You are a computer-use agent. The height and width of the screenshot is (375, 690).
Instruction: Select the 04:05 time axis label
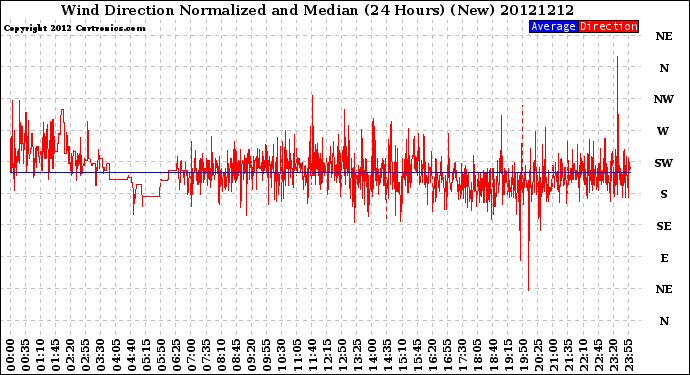pos(116,355)
